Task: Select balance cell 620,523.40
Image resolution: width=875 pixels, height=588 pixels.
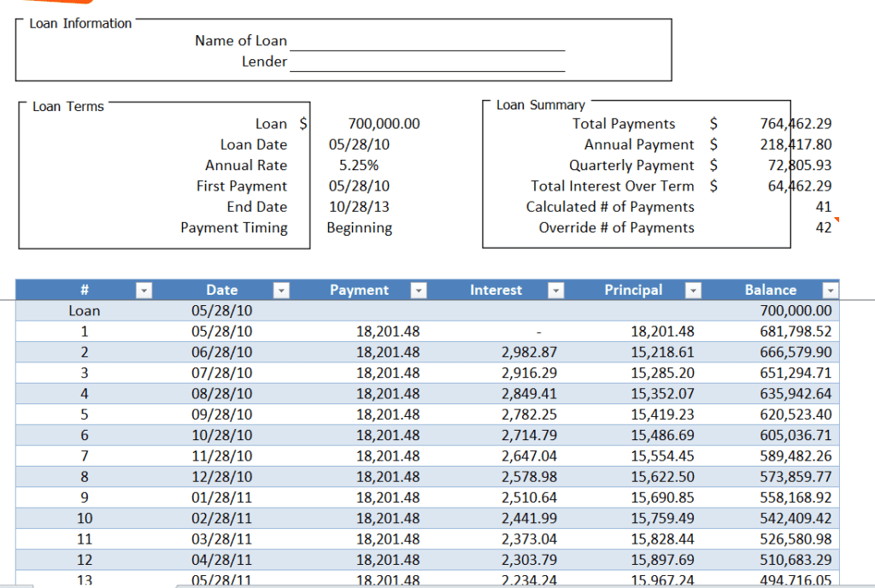Action: pyautogui.click(x=796, y=415)
